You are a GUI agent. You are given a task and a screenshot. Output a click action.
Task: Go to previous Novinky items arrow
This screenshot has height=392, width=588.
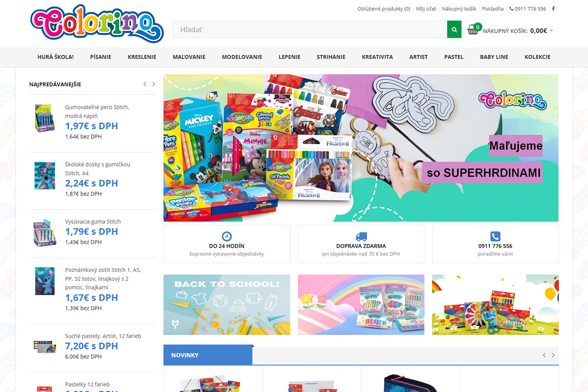pos(544,355)
